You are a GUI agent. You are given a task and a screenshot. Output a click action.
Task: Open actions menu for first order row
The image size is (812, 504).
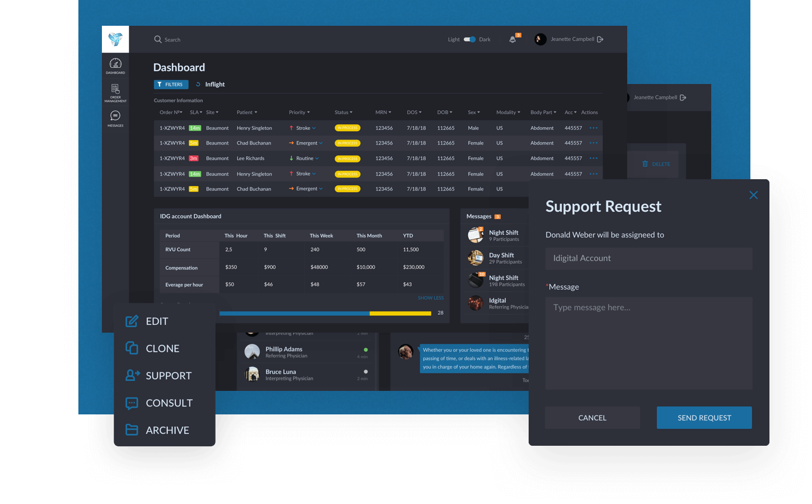pos(594,128)
